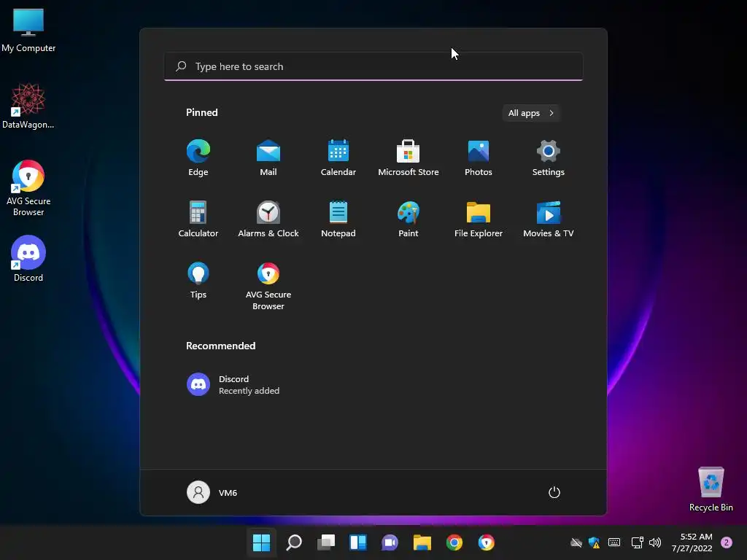Click the power button in Start menu

tap(554, 492)
